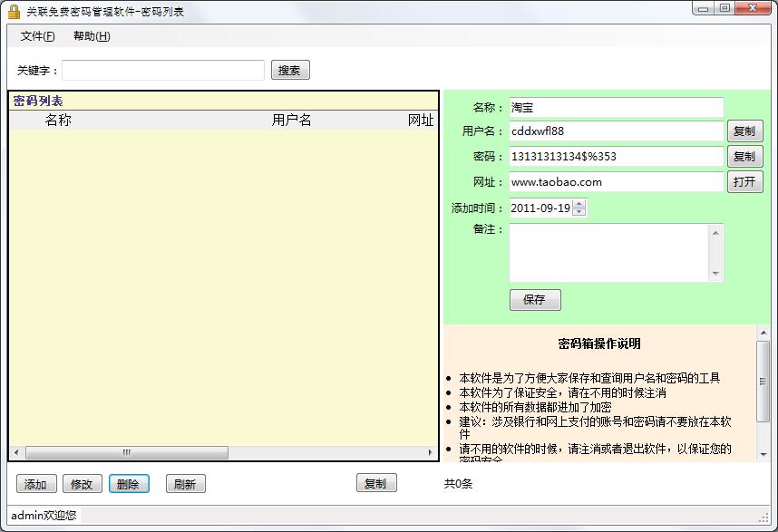Screen dimensions: 778x532
Task: Click the 关键字 search input field
Action: pyautogui.click(x=162, y=70)
